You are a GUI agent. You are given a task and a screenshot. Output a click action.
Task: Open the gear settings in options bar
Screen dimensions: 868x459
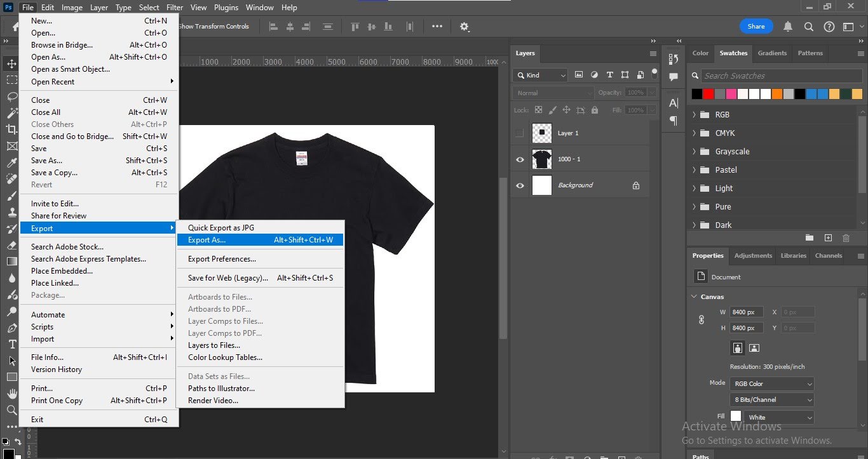pyautogui.click(x=465, y=27)
